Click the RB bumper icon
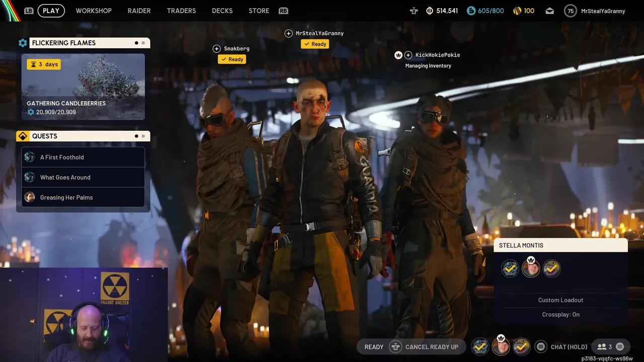The image size is (644, 362). (x=283, y=11)
